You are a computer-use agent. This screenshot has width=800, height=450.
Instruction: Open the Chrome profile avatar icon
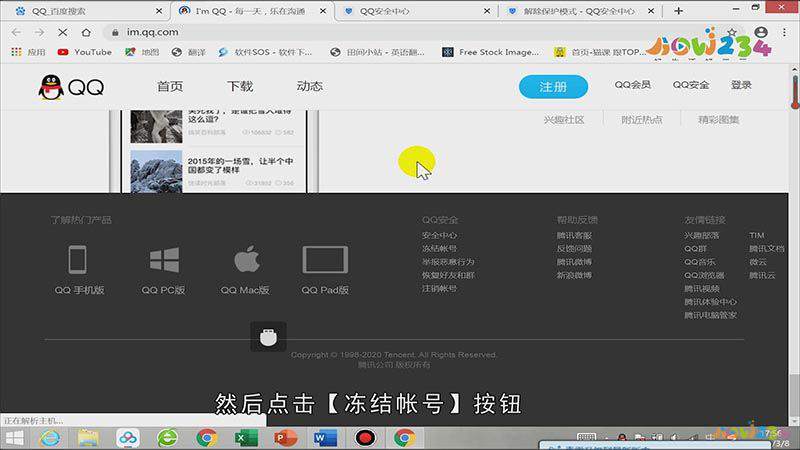(761, 32)
